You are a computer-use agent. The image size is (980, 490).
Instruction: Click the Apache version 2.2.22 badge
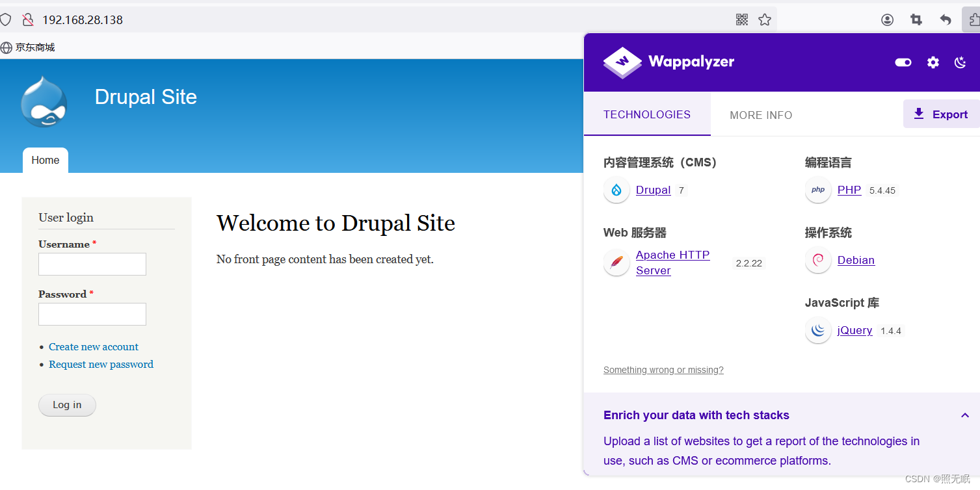tap(748, 263)
